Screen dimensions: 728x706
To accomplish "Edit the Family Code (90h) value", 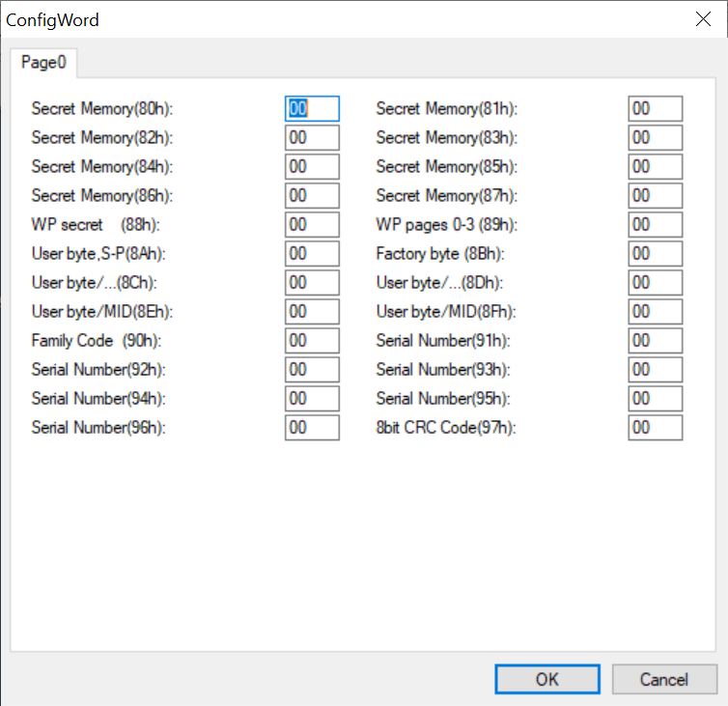I will tap(312, 341).
